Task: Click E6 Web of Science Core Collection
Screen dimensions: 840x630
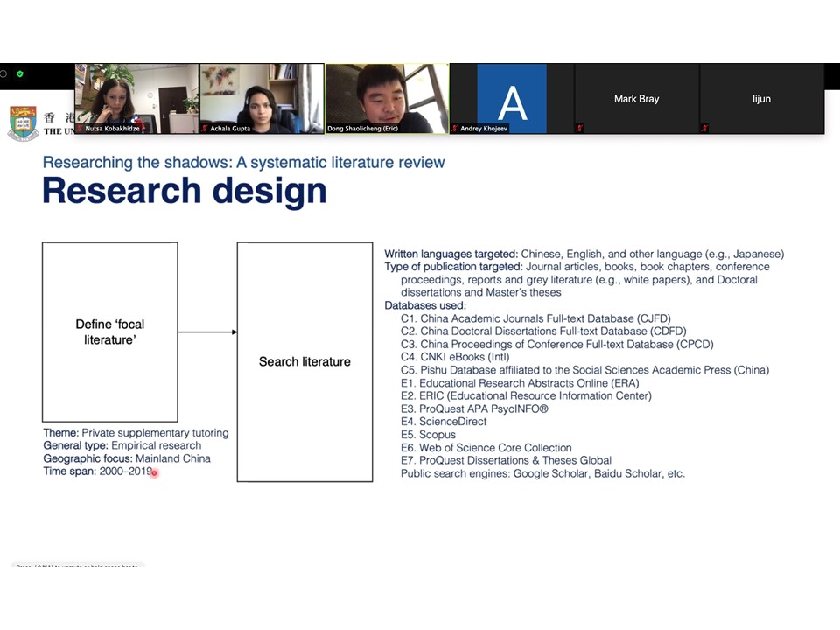Action: coord(486,448)
